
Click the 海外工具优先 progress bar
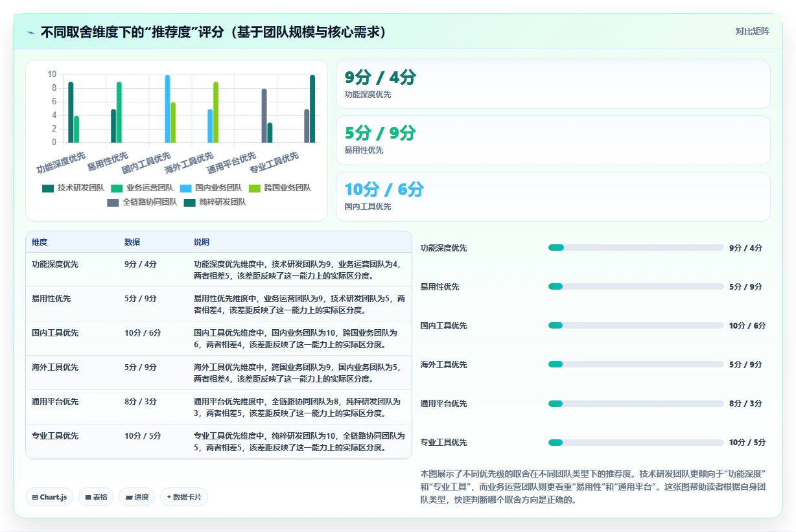tap(636, 364)
